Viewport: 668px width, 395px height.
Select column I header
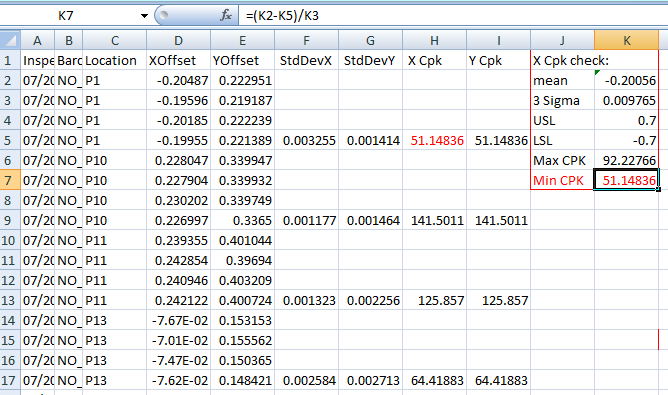[x=498, y=40]
